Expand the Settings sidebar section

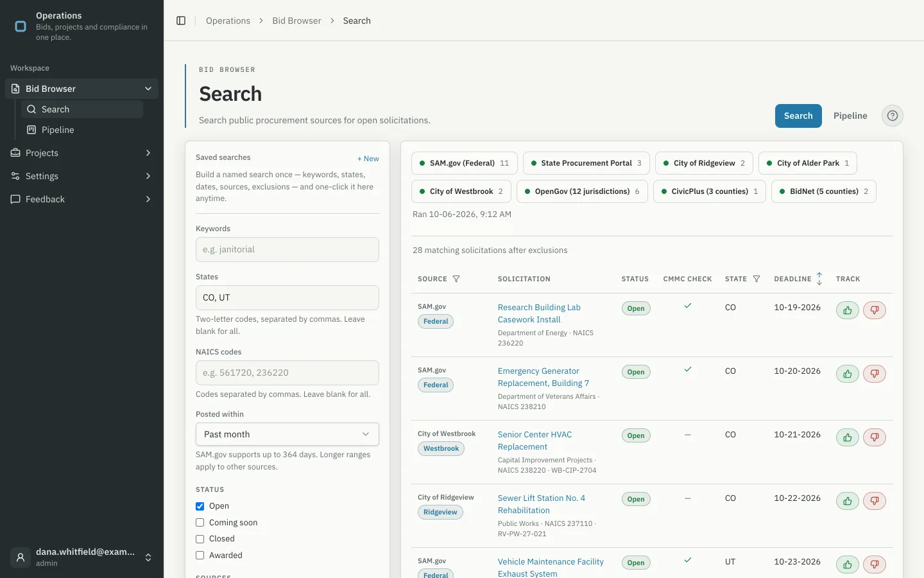(x=82, y=176)
